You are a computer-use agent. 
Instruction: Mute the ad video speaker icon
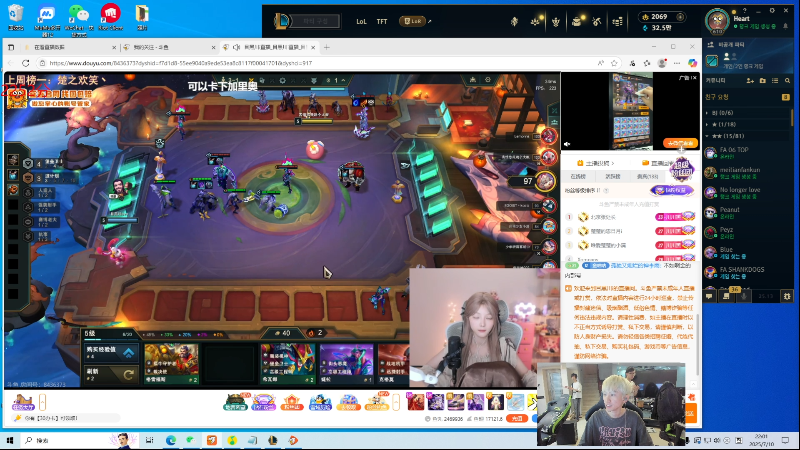click(x=567, y=144)
